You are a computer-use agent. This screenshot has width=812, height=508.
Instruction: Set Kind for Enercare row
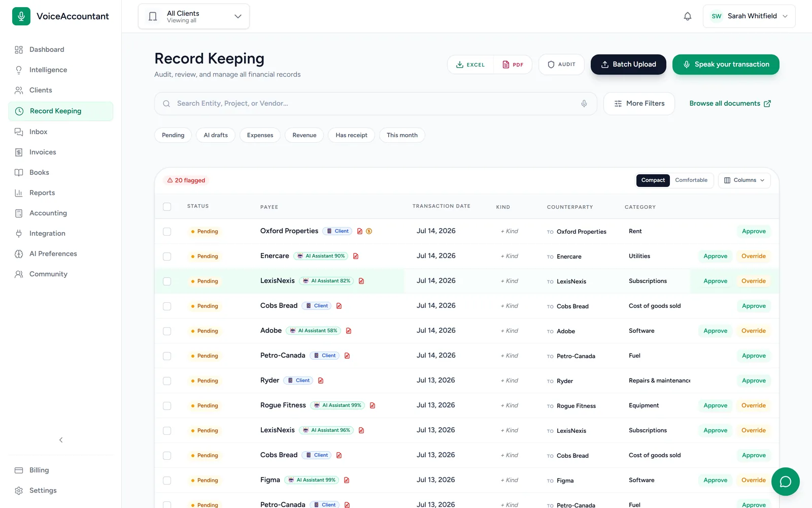click(510, 256)
